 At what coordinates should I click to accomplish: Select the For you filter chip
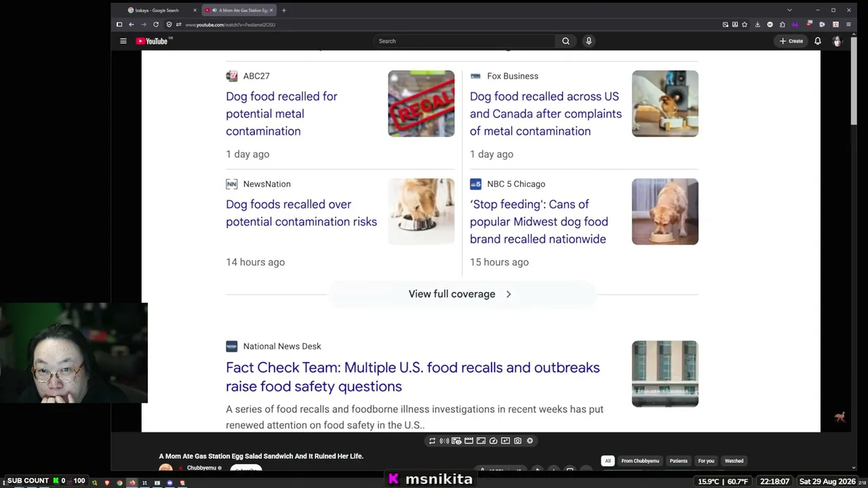click(x=706, y=461)
